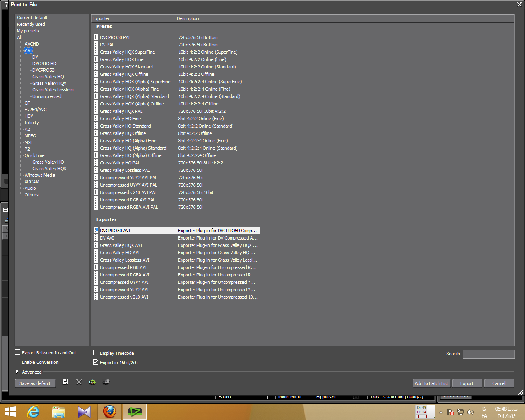The image size is (525, 420).
Task: Click the Exporter column header
Action: pos(133,18)
